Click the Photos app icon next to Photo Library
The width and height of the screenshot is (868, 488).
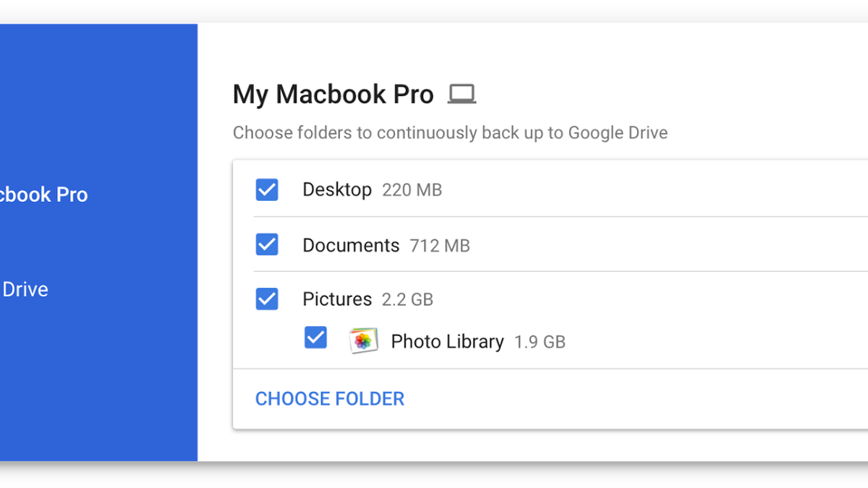tap(363, 341)
